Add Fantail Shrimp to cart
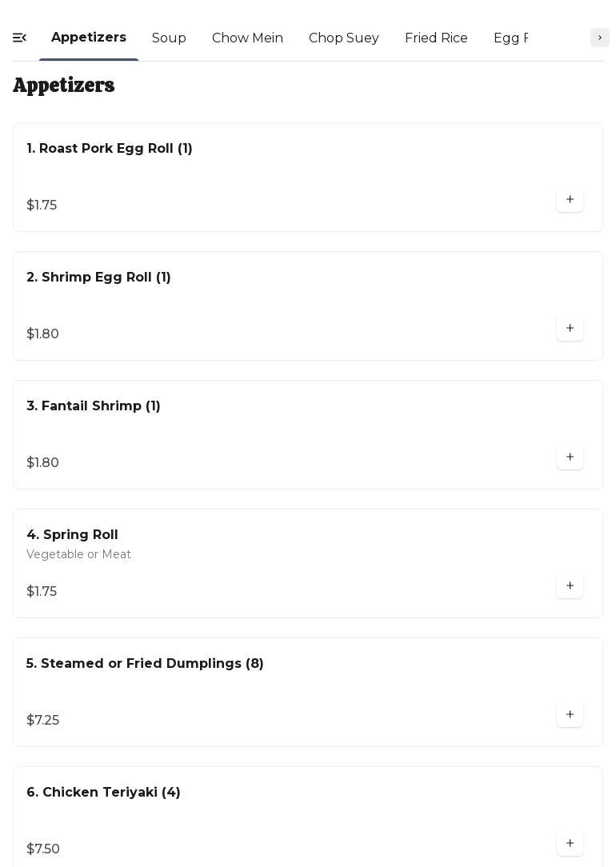 [570, 457]
